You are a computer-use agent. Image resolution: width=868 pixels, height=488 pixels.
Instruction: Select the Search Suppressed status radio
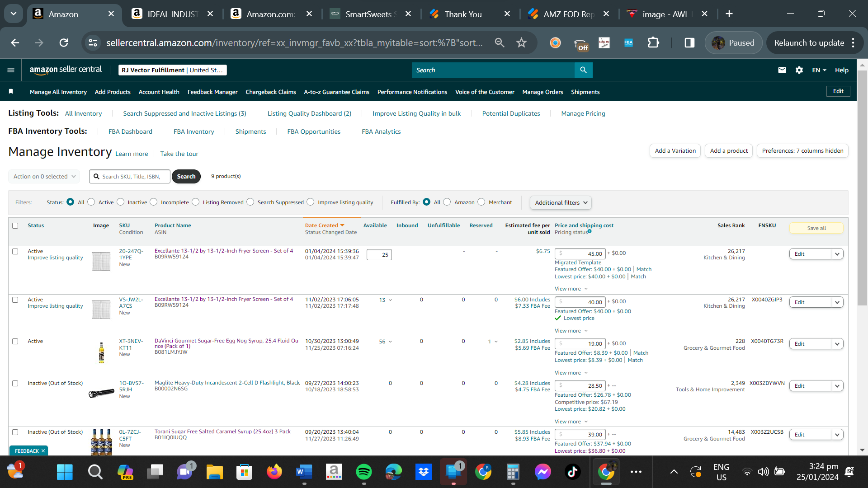click(250, 202)
